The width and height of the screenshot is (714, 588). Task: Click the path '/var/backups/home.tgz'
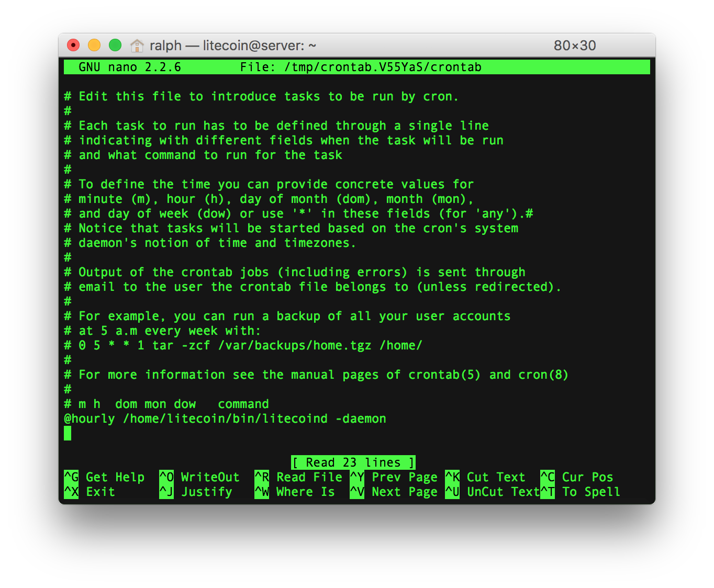(295, 345)
